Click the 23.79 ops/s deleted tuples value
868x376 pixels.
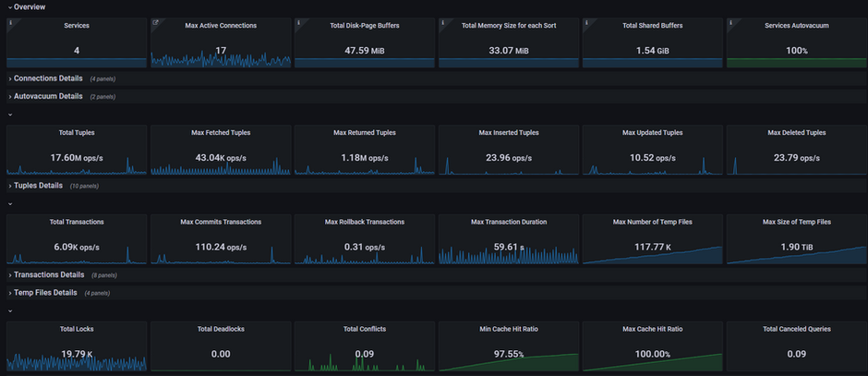tap(797, 158)
